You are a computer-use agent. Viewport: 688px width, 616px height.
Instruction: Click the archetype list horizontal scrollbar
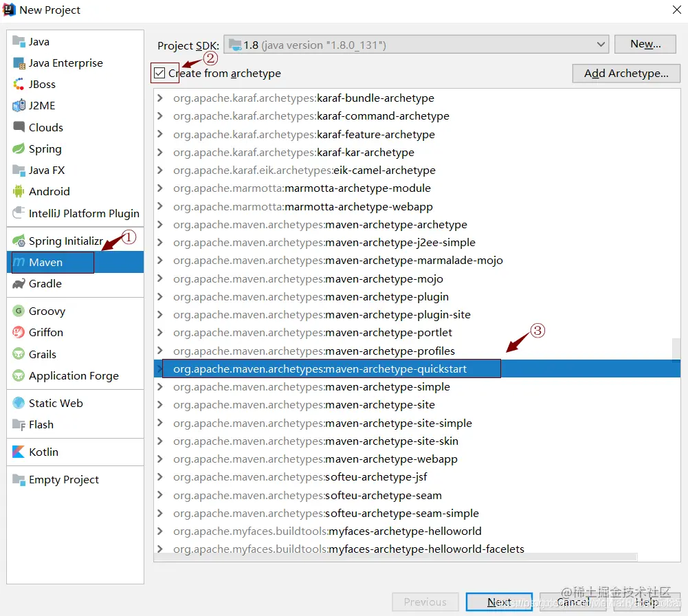pos(395,557)
